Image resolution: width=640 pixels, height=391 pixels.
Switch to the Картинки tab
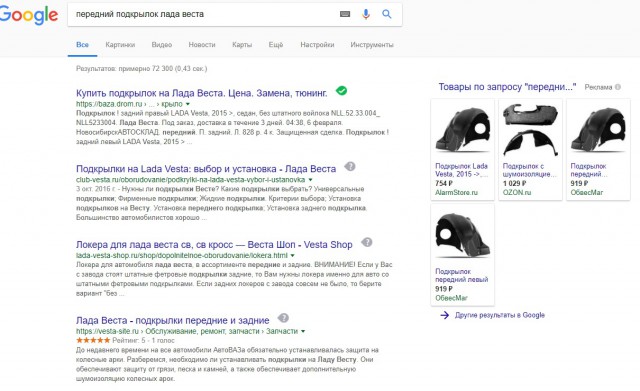[120, 45]
